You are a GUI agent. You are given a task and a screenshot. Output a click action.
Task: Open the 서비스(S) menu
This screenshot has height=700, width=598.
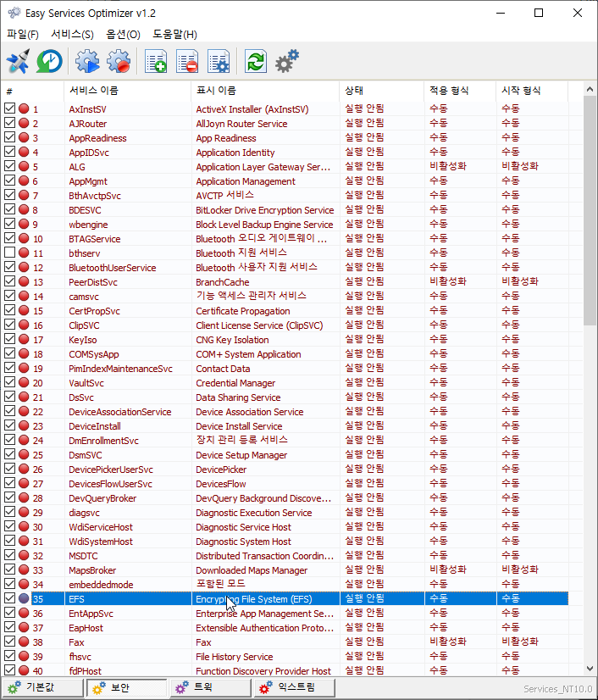point(72,35)
